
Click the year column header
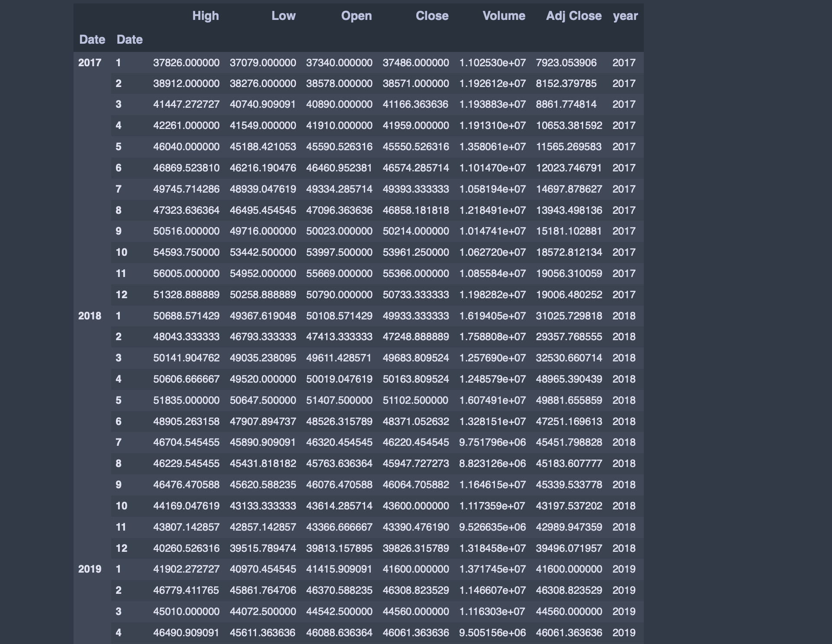625,16
